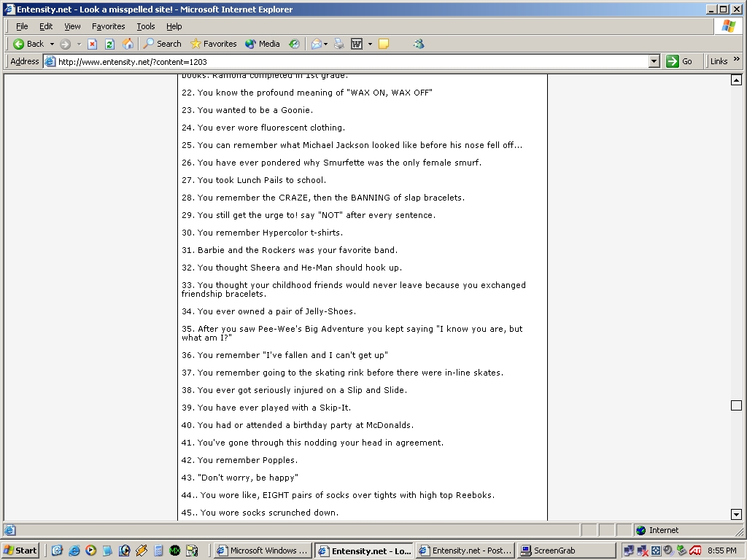The image size is (747, 560).
Task: Open the File menu
Action: pyautogui.click(x=22, y=26)
